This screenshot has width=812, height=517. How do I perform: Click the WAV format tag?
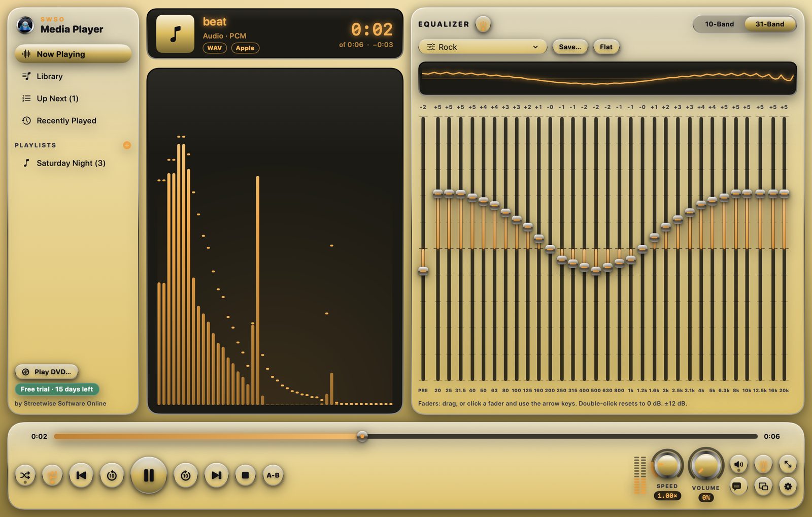[x=215, y=48]
